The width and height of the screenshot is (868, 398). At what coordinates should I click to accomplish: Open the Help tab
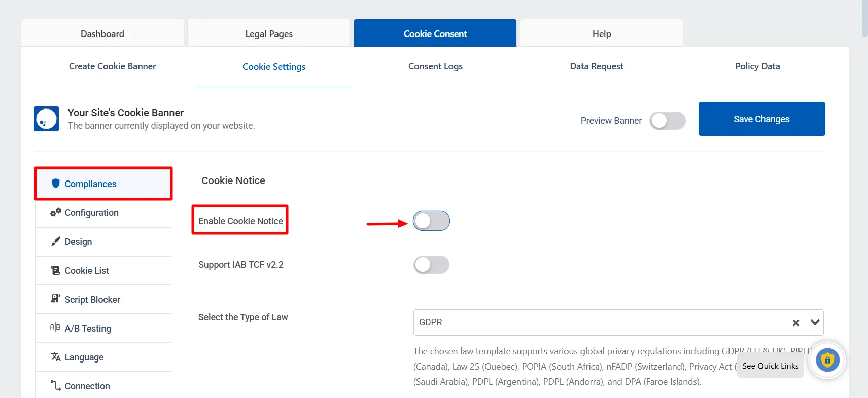coord(602,33)
